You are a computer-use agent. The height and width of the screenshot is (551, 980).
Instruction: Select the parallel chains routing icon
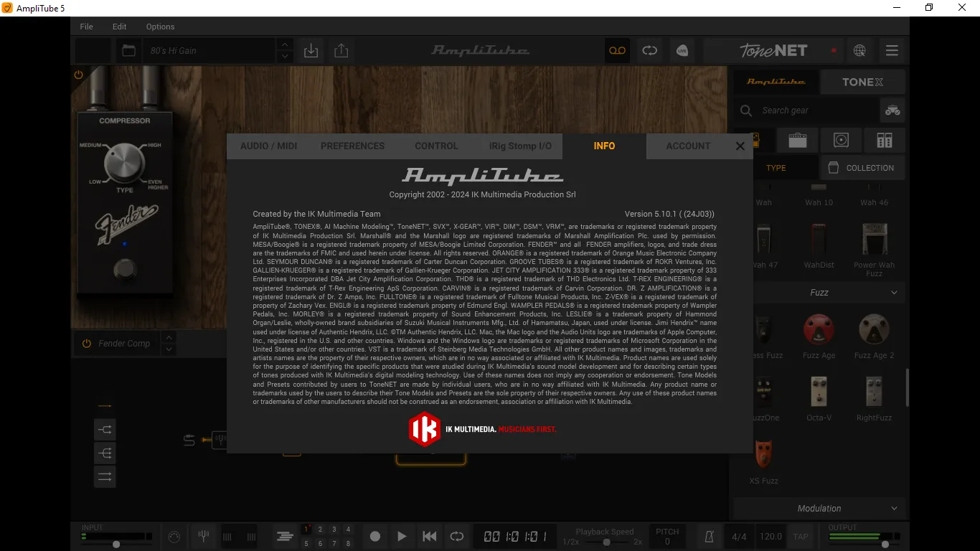click(105, 476)
